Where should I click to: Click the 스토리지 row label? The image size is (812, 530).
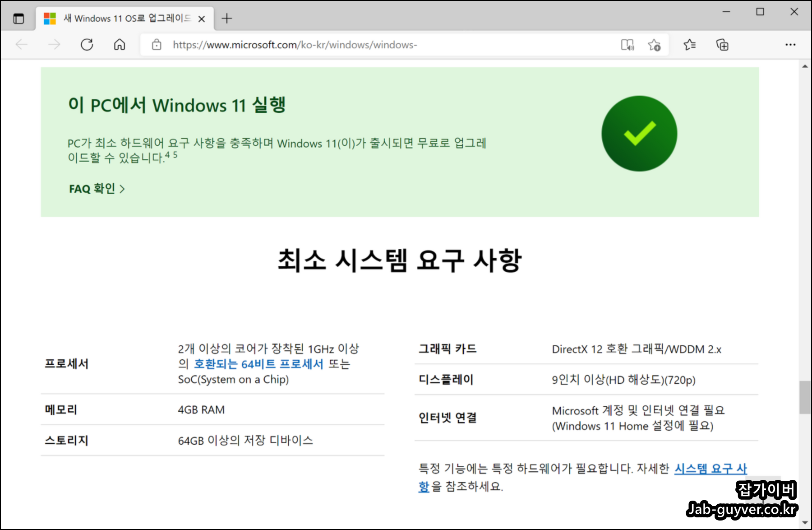66,441
